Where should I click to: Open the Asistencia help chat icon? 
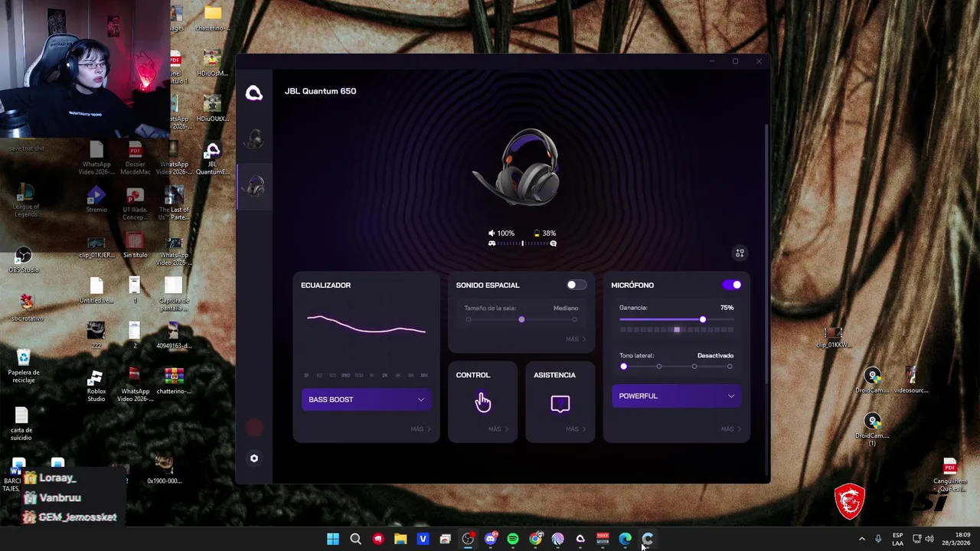coord(560,403)
